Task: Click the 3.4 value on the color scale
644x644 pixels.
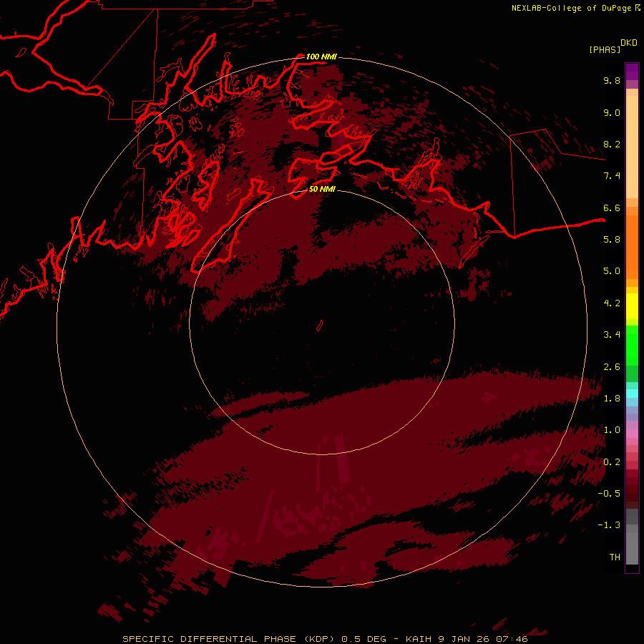Action: 612,335
